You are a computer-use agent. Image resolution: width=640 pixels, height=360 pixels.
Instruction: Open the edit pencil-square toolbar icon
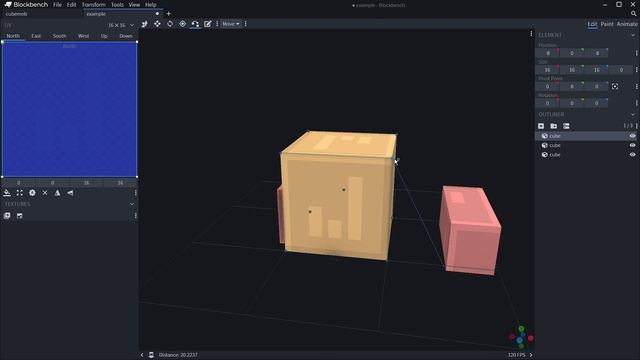(208, 24)
